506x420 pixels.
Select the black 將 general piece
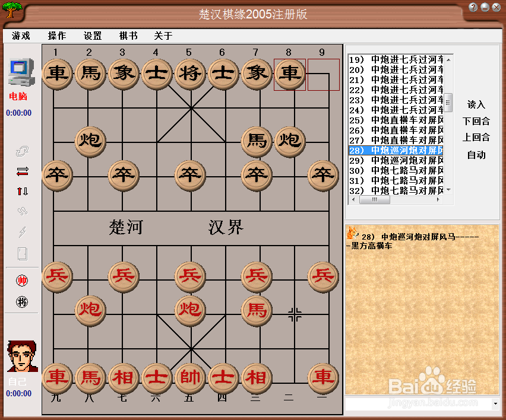(191, 74)
